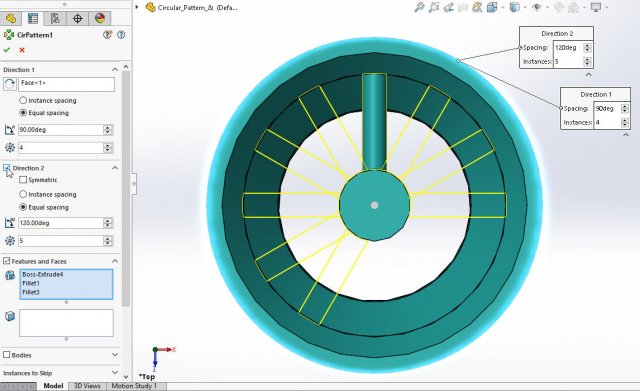Click callout Direction 1 Spacing stepper
Viewport: 640px width, 391px height.
tap(624, 109)
